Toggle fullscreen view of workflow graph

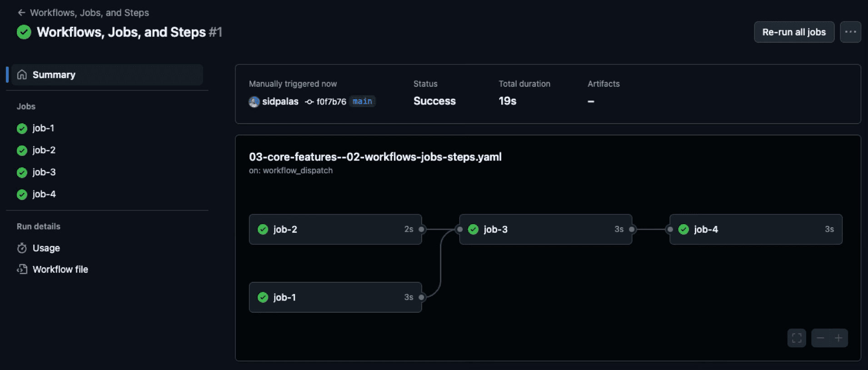(x=796, y=338)
